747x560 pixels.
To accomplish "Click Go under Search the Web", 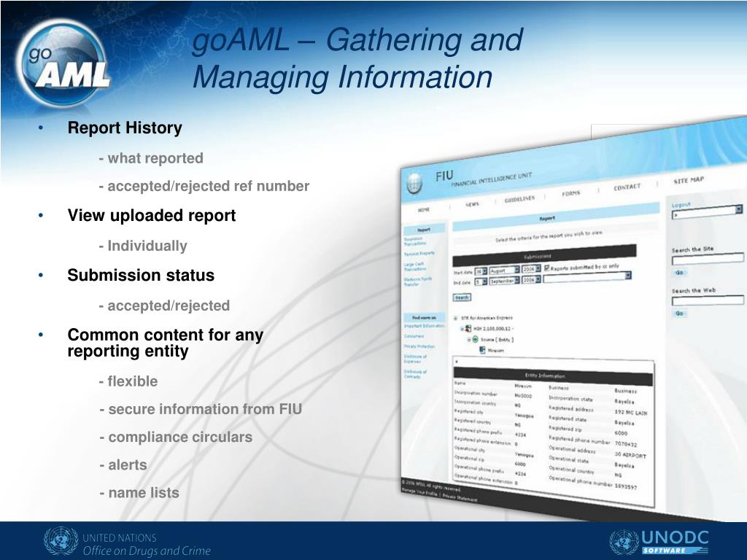I will (679, 314).
